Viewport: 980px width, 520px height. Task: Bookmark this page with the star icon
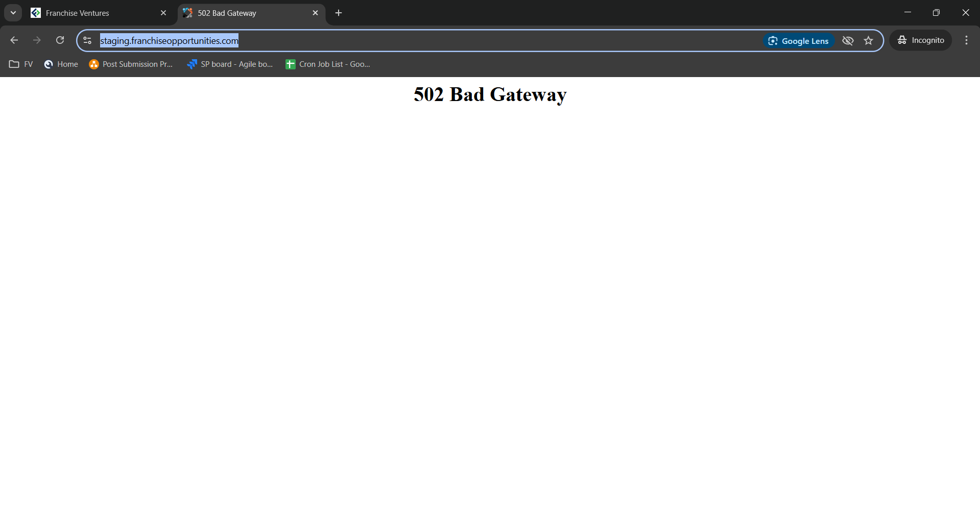click(868, 41)
